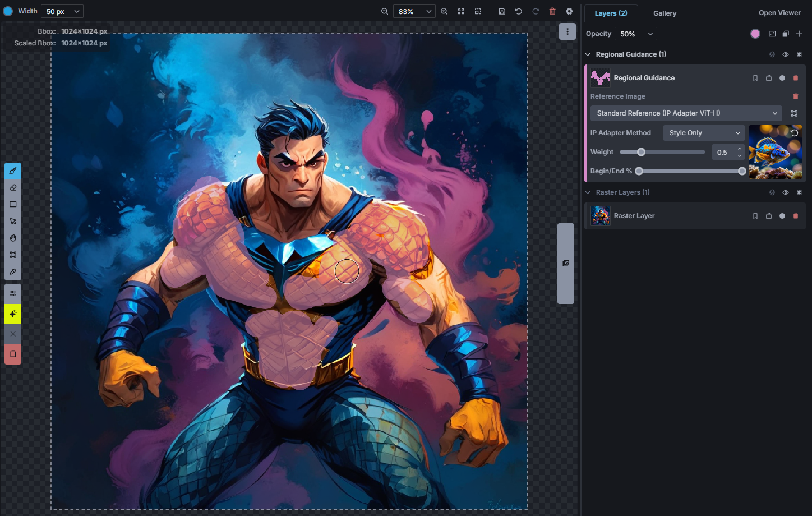Save canvas to gallery icon
Screen dimensions: 812x516
pos(502,11)
